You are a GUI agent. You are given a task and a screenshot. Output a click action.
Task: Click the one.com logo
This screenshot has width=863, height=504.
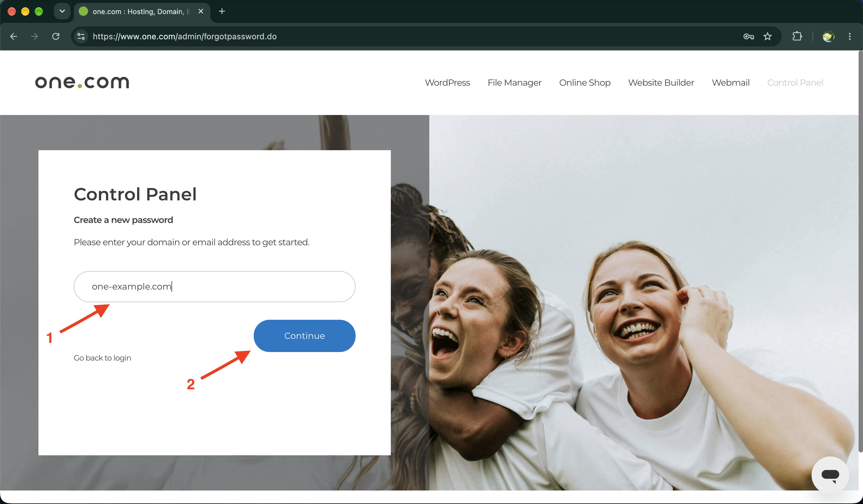pos(82,82)
